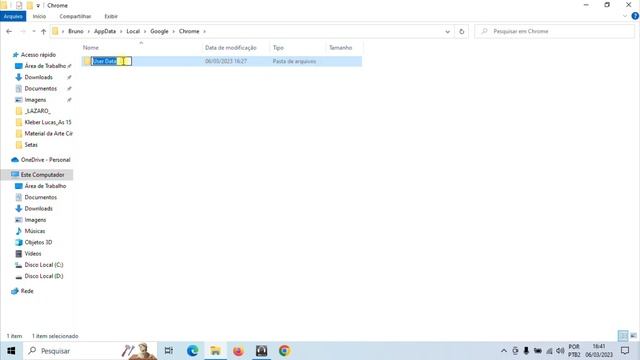640x360 pixels.
Task: Launch Microsoft Edge from the taskbar
Action: point(192,351)
